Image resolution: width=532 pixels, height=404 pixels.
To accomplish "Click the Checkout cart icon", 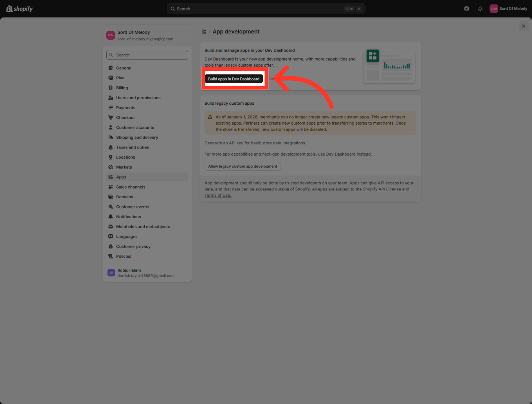I will (111, 117).
